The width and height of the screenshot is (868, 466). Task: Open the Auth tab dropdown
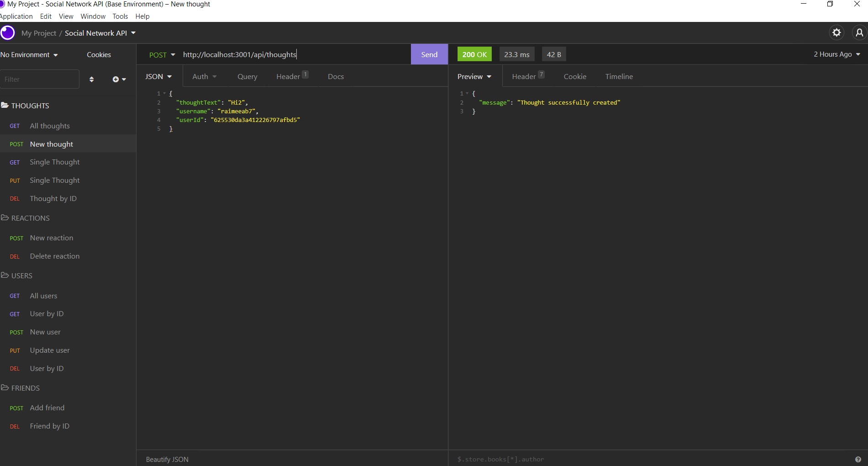[204, 77]
